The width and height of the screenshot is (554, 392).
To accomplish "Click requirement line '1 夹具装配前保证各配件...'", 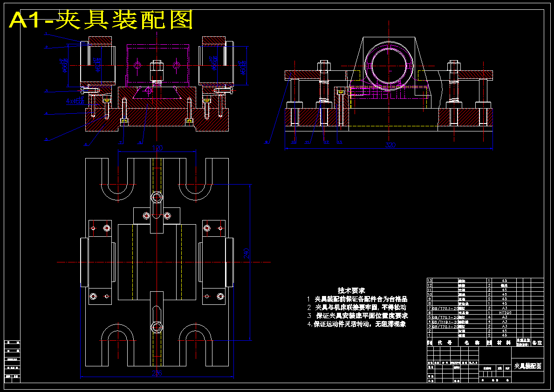I will tap(357, 299).
